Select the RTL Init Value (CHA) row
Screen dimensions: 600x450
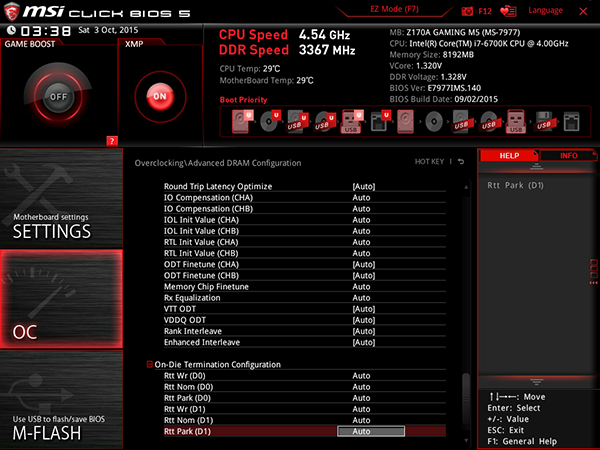coord(305,242)
